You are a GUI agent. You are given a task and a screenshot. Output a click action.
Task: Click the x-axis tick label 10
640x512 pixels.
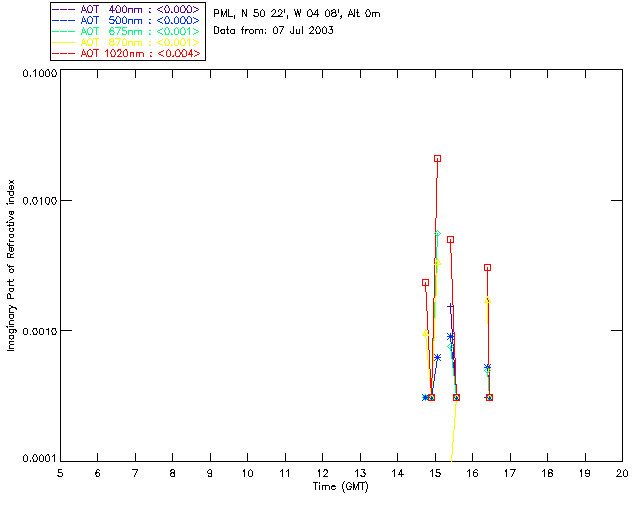(x=247, y=473)
